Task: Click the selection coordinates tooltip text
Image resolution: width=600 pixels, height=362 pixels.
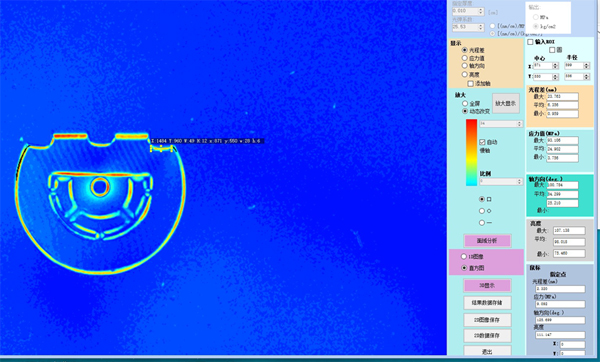Action: click(x=207, y=141)
